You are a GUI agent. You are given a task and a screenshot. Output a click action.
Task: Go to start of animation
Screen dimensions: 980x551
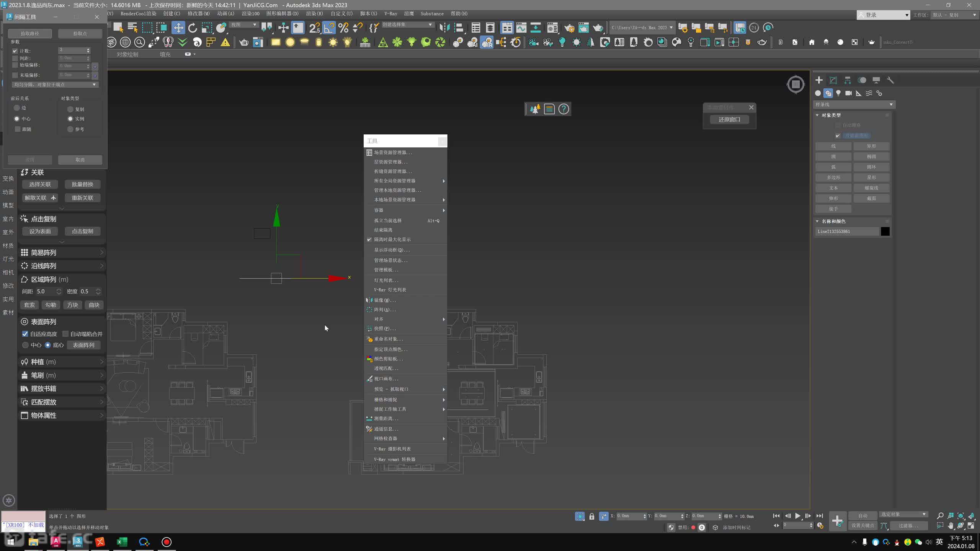(776, 516)
